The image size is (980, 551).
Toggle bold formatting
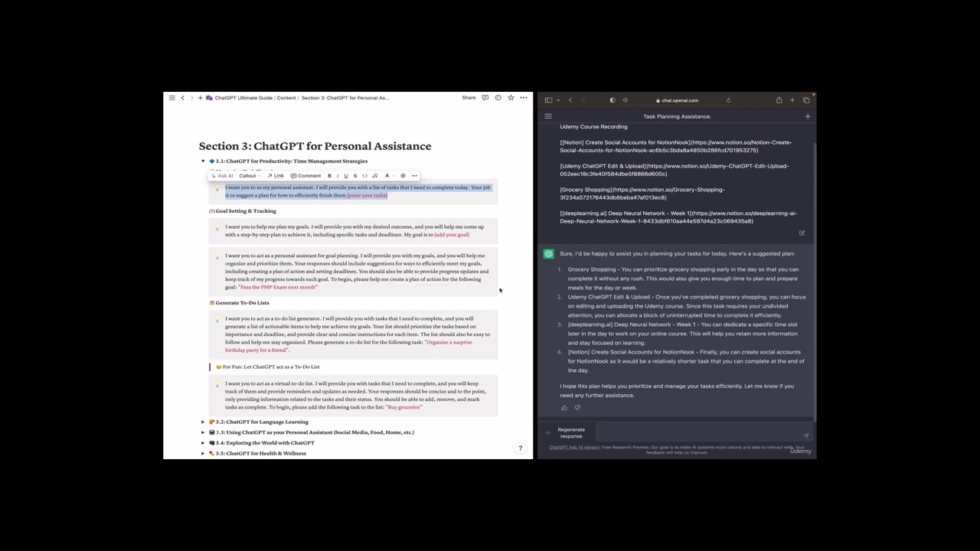(329, 176)
